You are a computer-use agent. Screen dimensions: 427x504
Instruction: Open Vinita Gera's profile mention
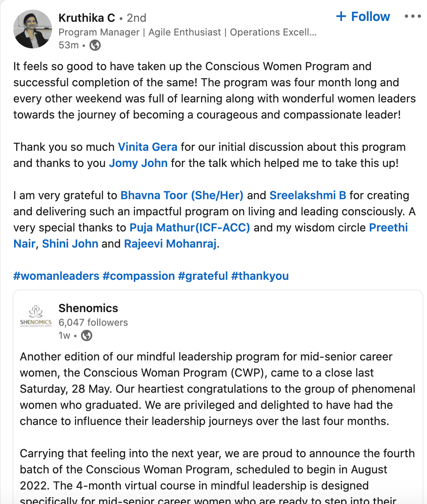click(147, 147)
